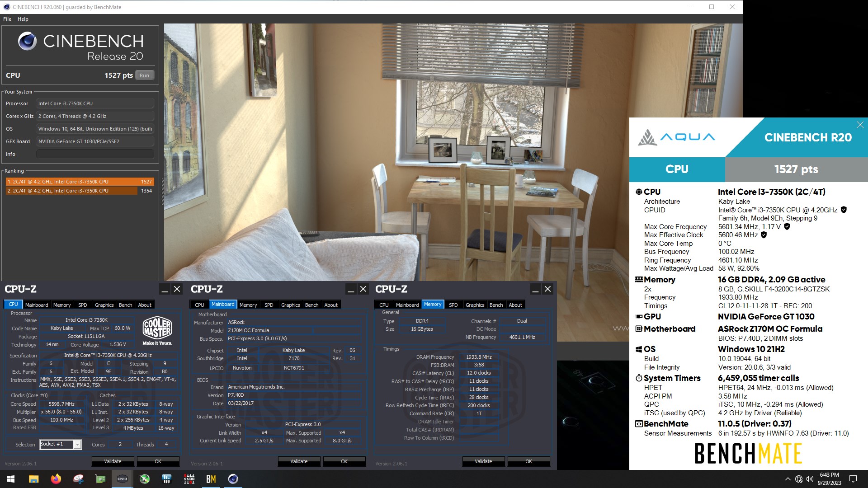Open About tab in the Memory CPU-Z window
Screen dimensions: 868x488
pyautogui.click(x=515, y=305)
